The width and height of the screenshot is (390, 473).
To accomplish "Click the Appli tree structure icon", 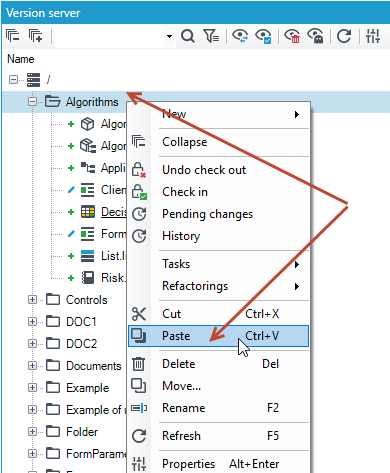I will pos(88,168).
